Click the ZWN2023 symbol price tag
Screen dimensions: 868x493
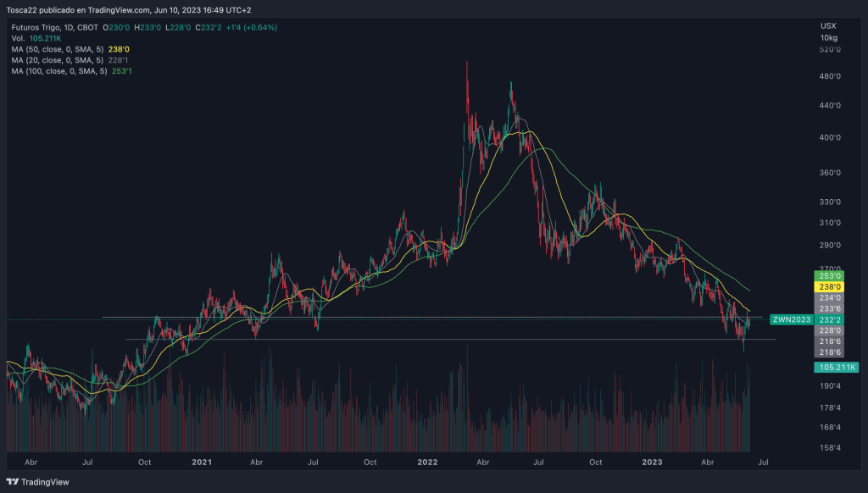coord(790,320)
